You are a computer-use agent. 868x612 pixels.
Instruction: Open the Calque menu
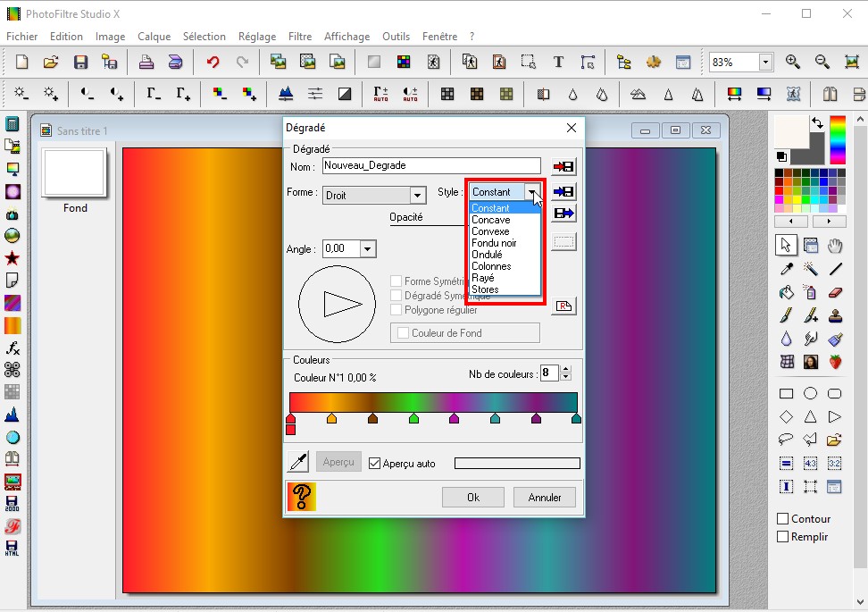[154, 37]
